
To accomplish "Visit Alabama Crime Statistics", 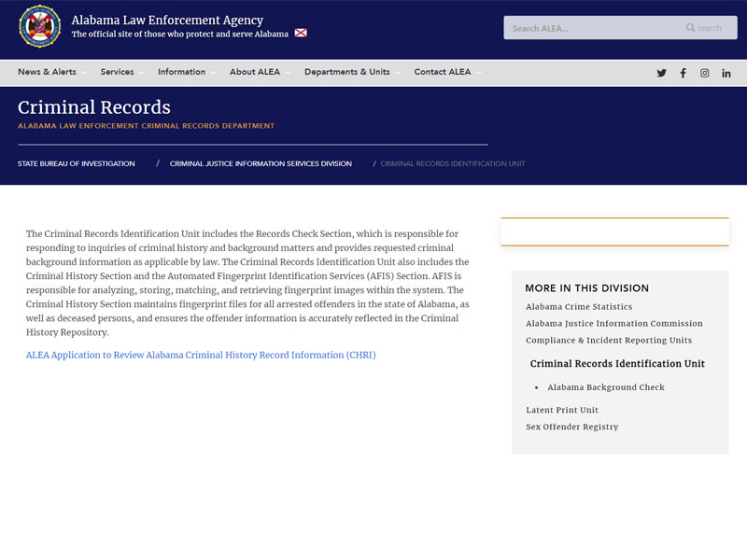I will [x=578, y=306].
